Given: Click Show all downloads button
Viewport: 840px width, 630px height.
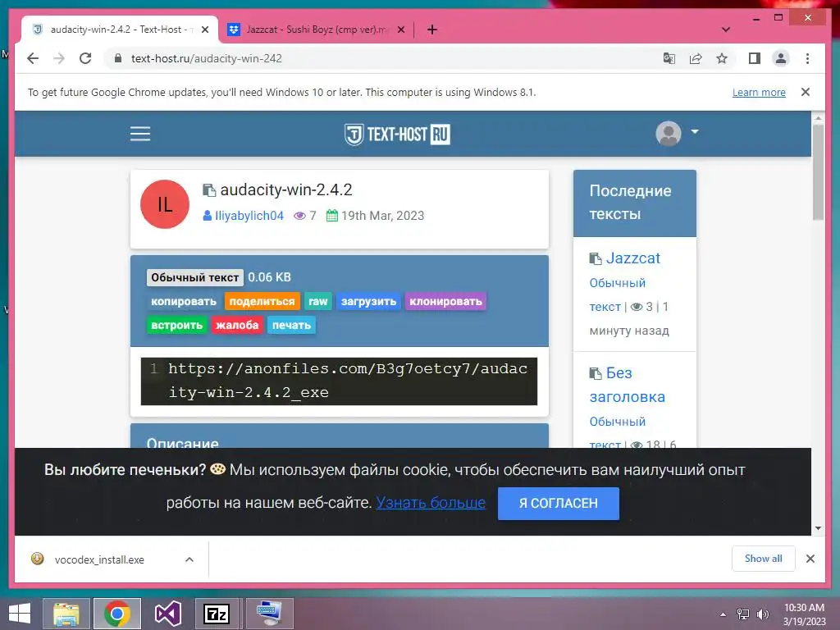Looking at the screenshot, I should (x=764, y=559).
